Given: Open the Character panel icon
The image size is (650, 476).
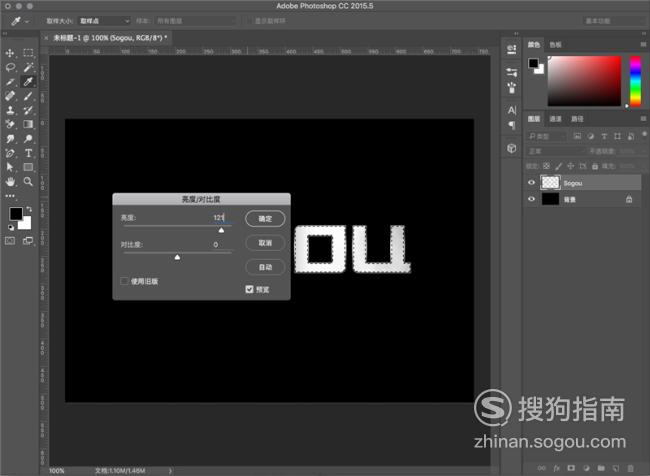Looking at the screenshot, I should 512,110.
